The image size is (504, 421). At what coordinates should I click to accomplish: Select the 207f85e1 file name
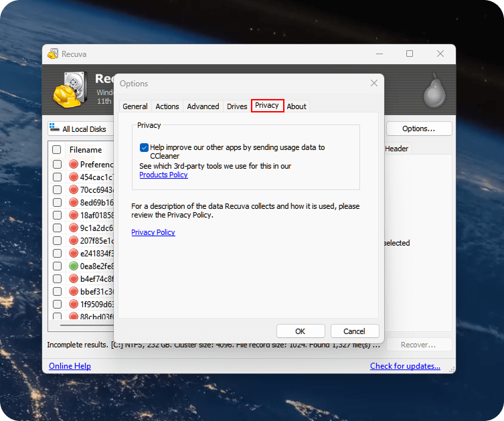point(97,241)
